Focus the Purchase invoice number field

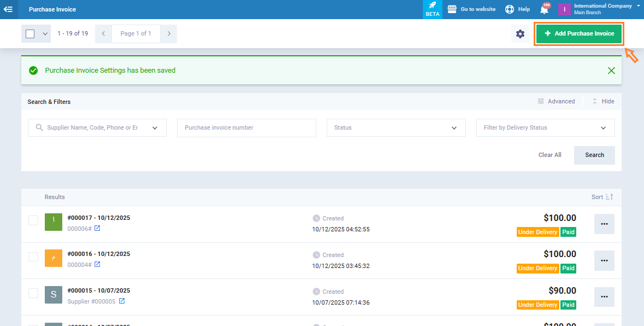click(246, 128)
